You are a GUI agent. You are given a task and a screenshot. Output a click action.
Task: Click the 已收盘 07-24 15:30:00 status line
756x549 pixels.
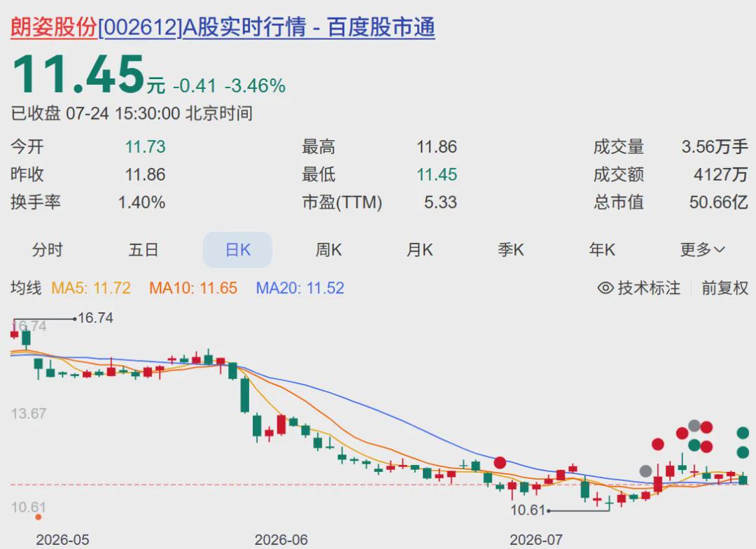132,113
